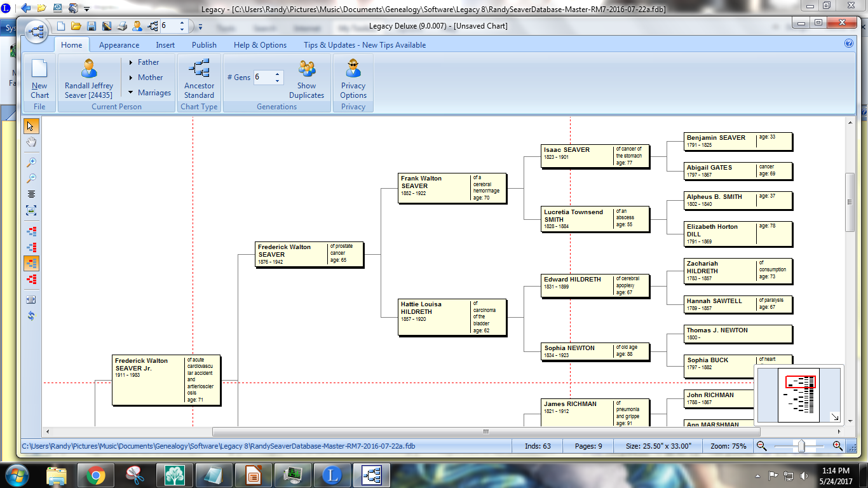Screen dimensions: 868x488
Task: Expand the Father dropdown
Action: tap(147, 62)
